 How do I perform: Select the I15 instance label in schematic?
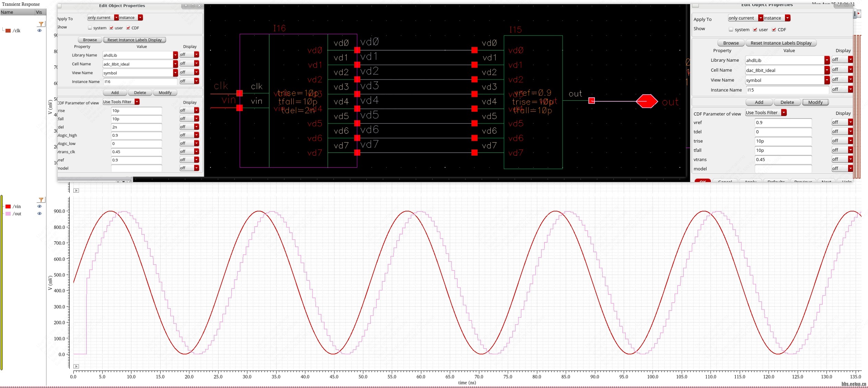tap(515, 29)
